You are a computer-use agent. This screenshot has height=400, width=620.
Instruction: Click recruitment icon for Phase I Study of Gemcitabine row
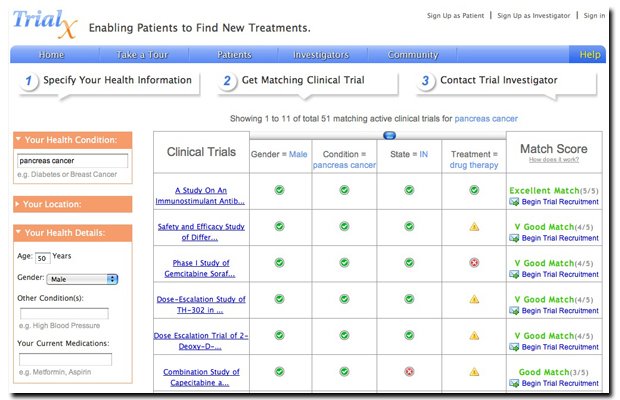514,274
